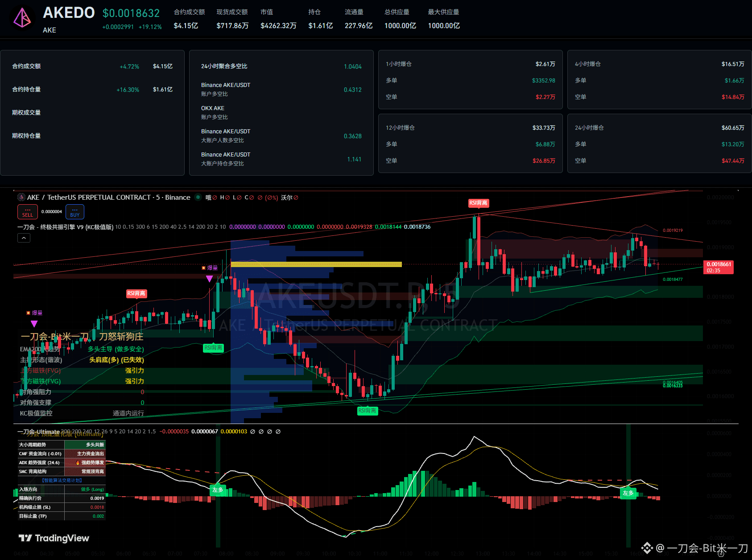Select the red RSI背离 label above the price peak
Viewport: 752px width, 560px height.
pyautogui.click(x=479, y=203)
